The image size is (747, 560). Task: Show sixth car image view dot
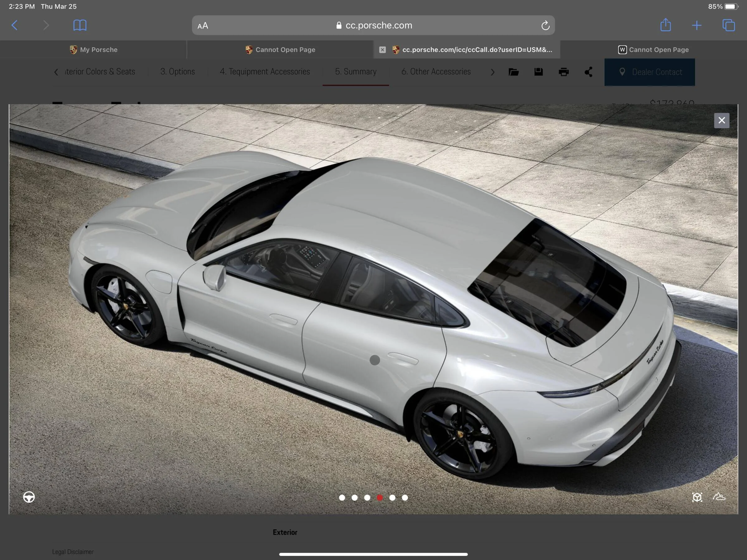(405, 497)
